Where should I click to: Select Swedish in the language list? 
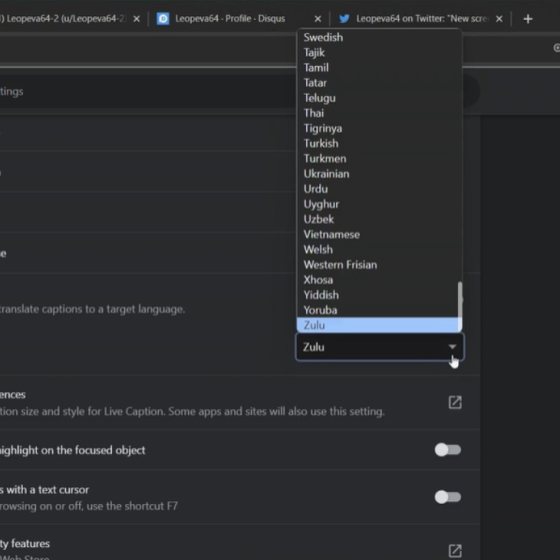coord(378,37)
